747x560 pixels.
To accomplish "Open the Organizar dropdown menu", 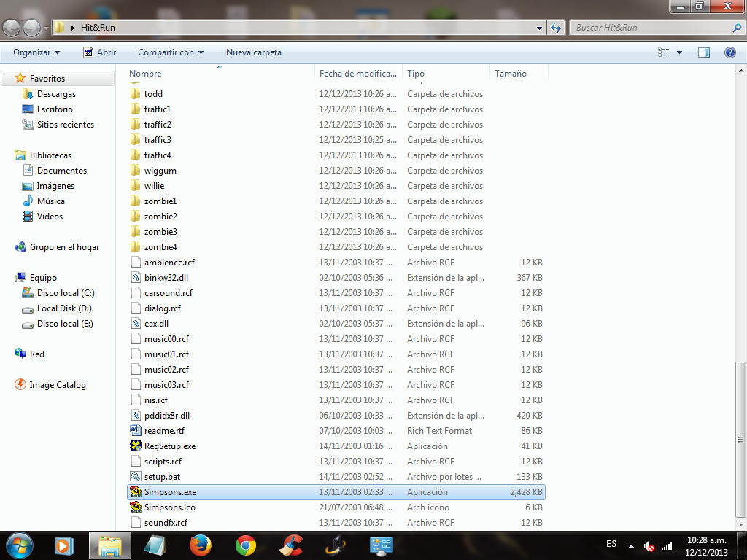I will (36, 52).
